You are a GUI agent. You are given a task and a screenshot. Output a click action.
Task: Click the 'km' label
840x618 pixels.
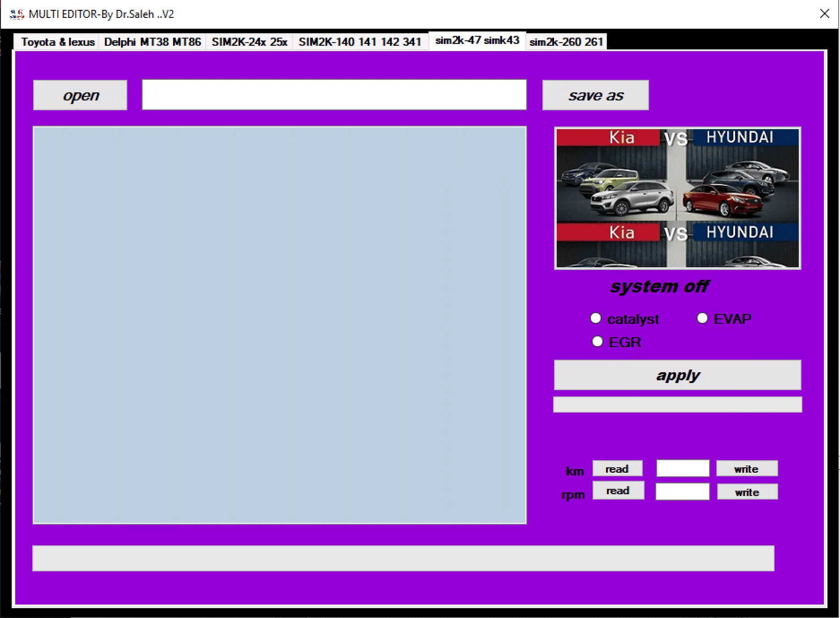[575, 471]
